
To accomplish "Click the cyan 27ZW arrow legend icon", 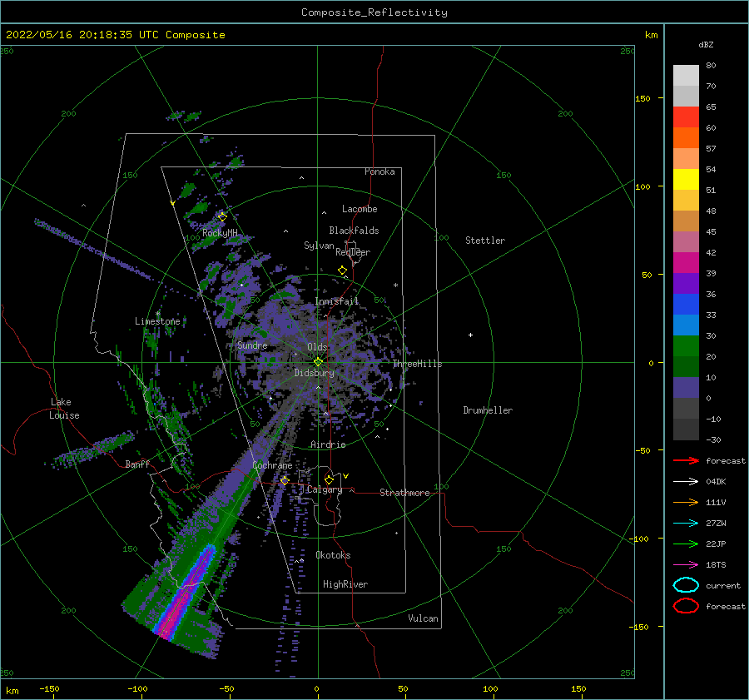I will click(686, 524).
